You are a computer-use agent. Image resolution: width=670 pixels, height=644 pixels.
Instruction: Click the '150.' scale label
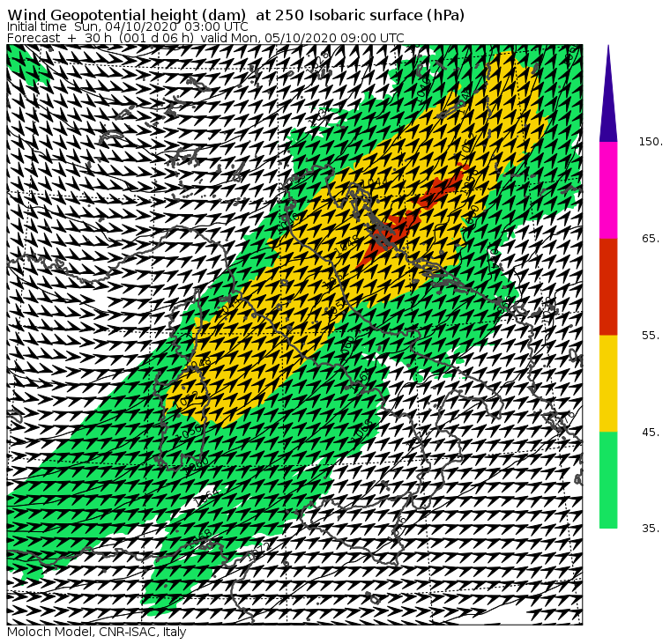pos(651,142)
